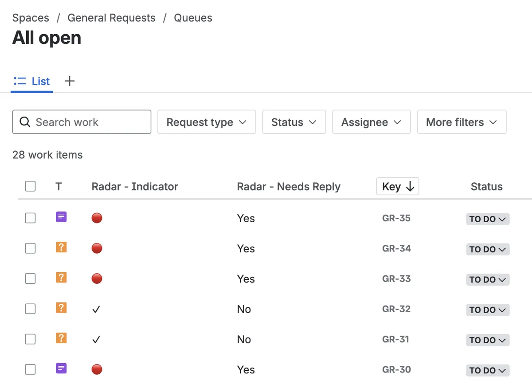Tick the checkbox for GR-31

30,339
